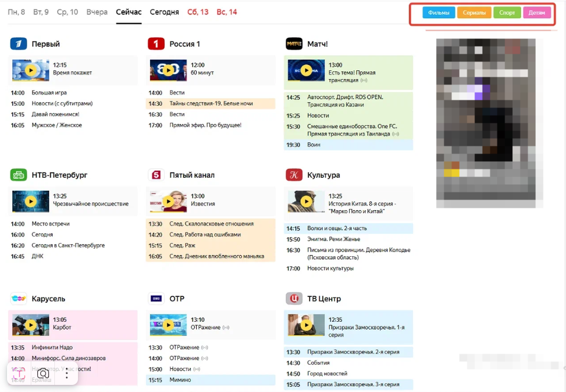This screenshot has width=566, height=392.
Task: Open the Культура channel title
Action: pyautogui.click(x=323, y=175)
